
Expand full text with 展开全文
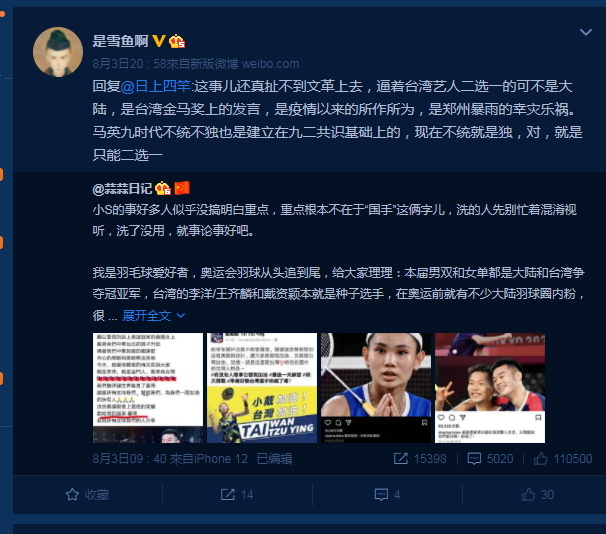coord(146,316)
